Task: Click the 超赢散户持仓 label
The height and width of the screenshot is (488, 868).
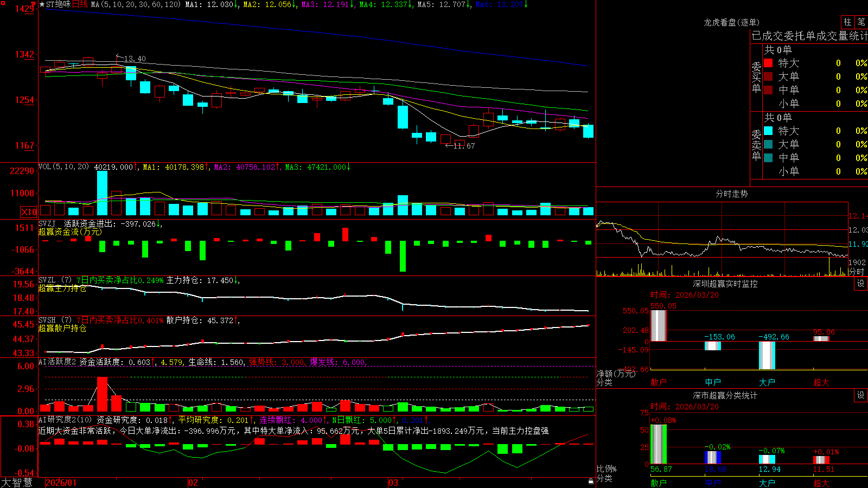Action: pos(62,328)
